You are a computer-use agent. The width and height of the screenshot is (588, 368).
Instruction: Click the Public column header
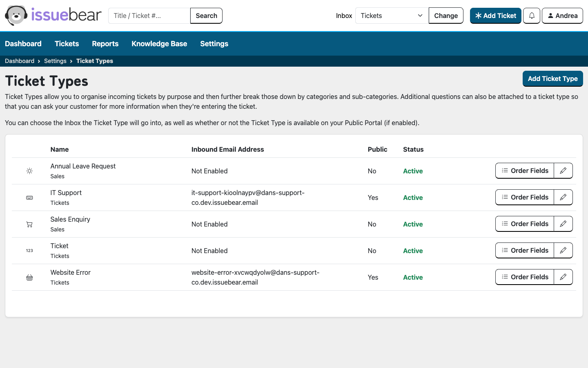pos(377,149)
